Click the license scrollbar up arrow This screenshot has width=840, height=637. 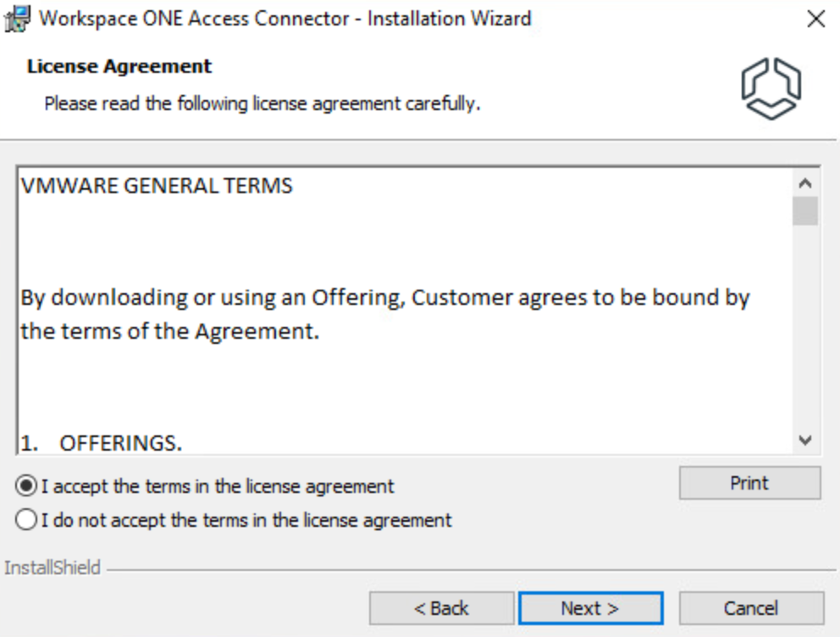tap(805, 184)
